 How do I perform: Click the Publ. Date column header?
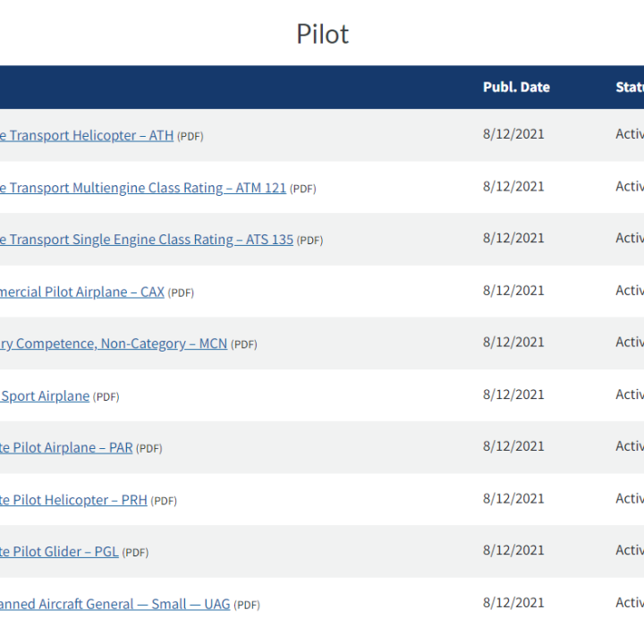coord(516,87)
